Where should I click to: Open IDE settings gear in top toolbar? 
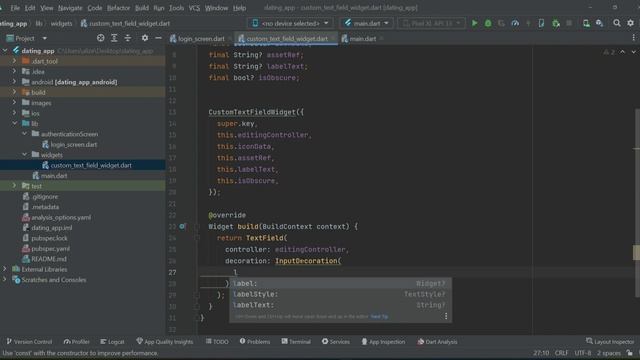click(x=631, y=23)
